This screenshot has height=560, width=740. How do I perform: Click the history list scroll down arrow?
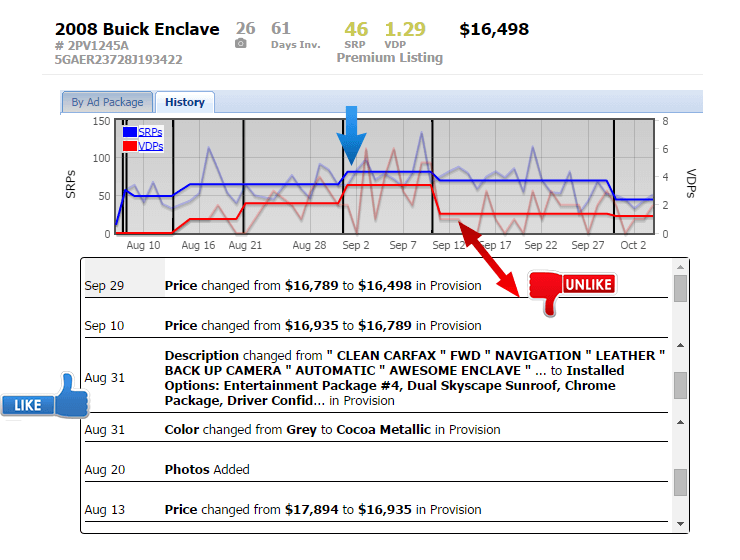pos(680,524)
